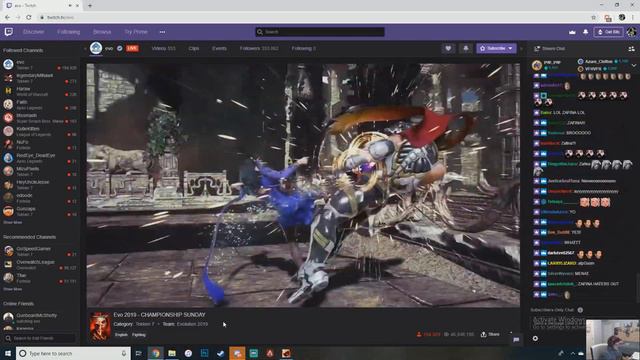The height and width of the screenshot is (360, 640).
Task: Open File Explorer from the taskbar
Action: tap(172, 353)
